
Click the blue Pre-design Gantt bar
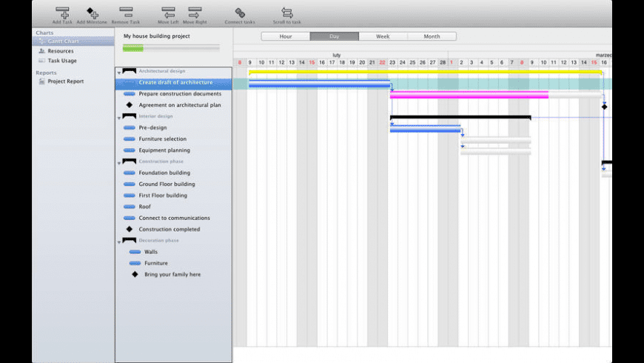[425, 130]
